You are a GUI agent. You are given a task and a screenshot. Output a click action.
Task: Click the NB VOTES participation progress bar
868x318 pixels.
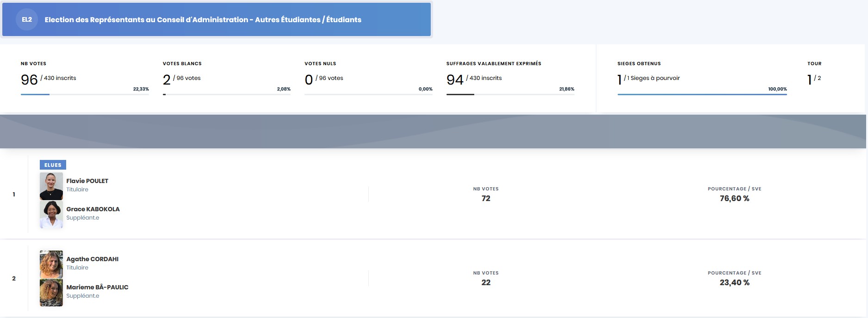click(85, 94)
